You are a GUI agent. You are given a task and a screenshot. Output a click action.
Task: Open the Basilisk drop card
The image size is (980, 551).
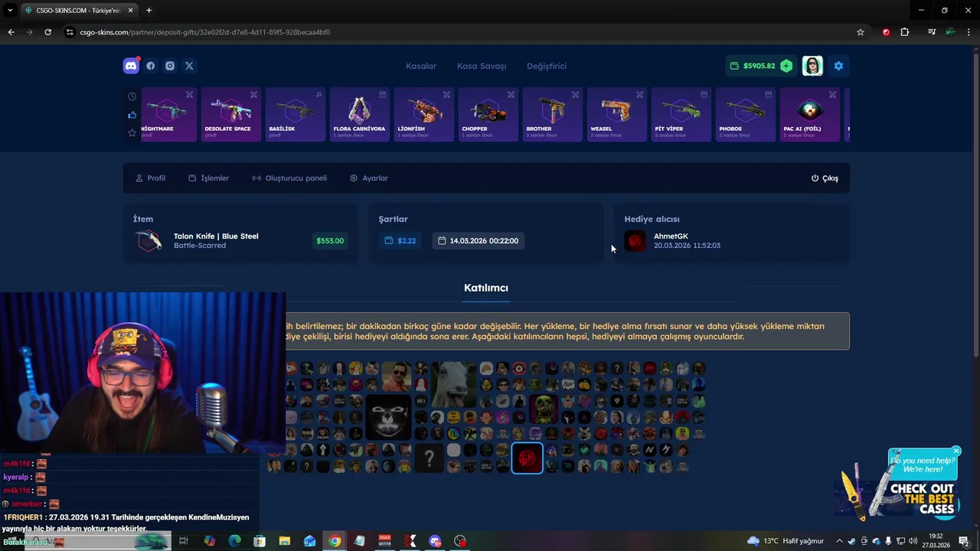(x=296, y=115)
